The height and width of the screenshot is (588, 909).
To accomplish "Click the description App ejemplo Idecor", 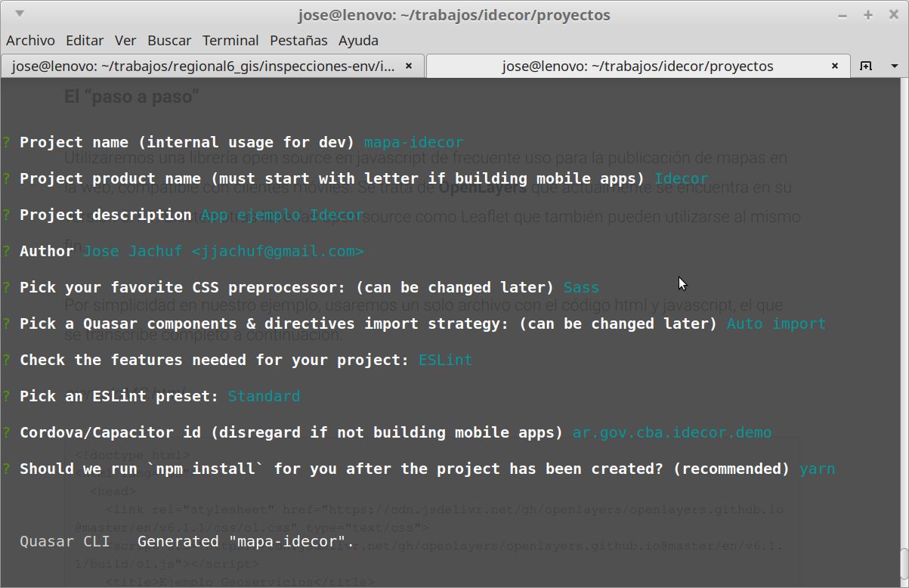I will (x=283, y=215).
